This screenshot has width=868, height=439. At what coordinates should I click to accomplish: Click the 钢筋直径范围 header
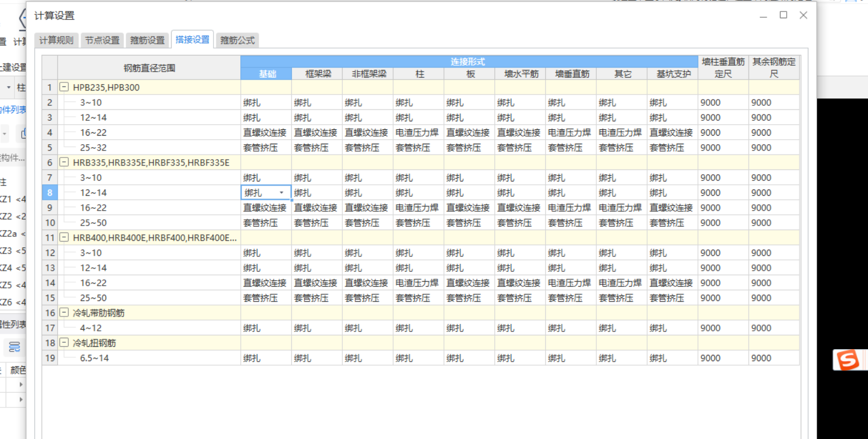tap(149, 68)
